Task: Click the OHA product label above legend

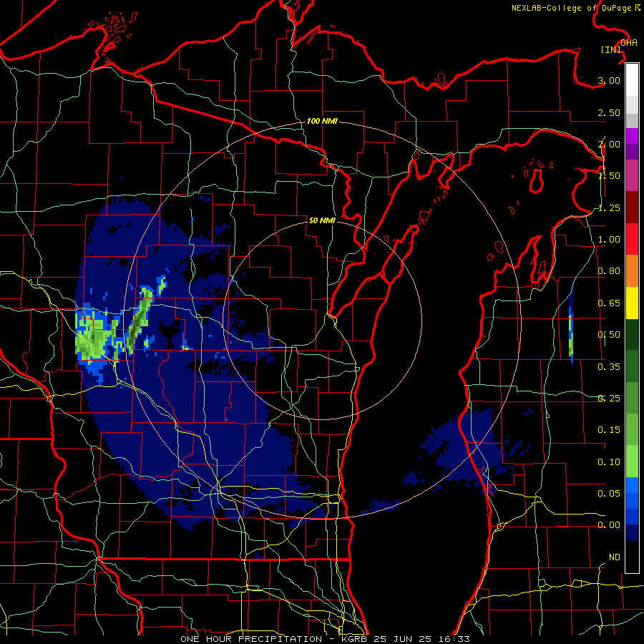Action: coord(629,43)
